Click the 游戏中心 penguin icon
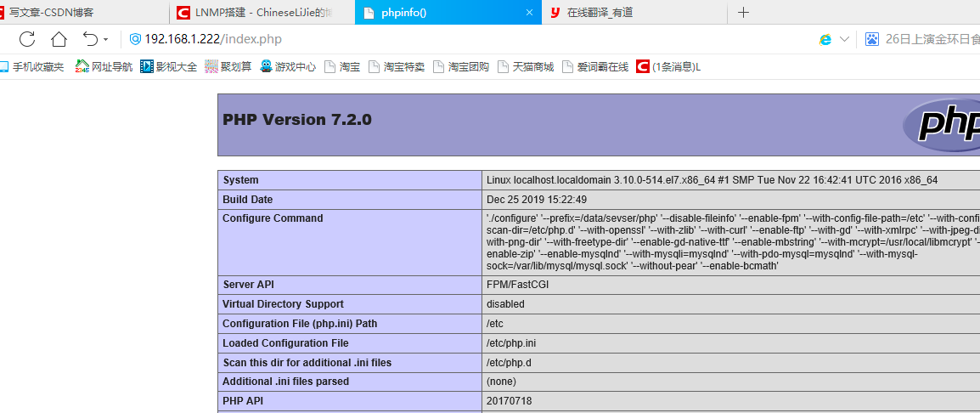Image resolution: width=980 pixels, height=413 pixels. point(267,66)
